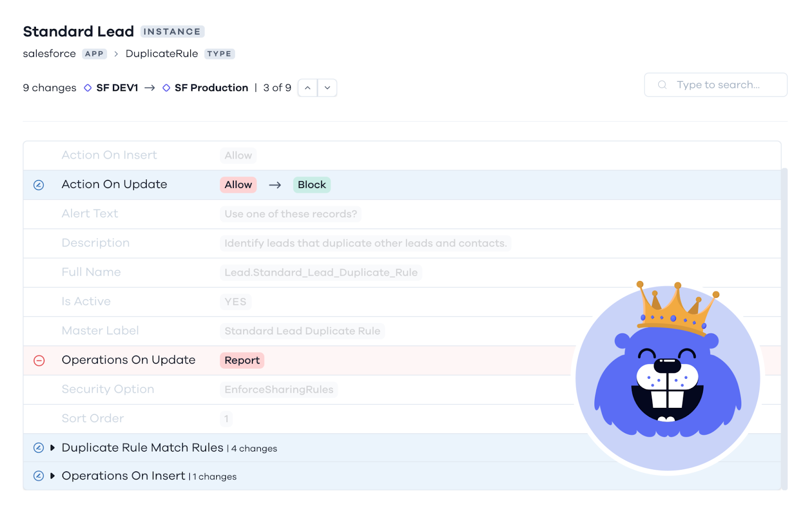Open the DuplicateRule breadcrumb link
This screenshot has height=513, width=812.
coord(162,54)
